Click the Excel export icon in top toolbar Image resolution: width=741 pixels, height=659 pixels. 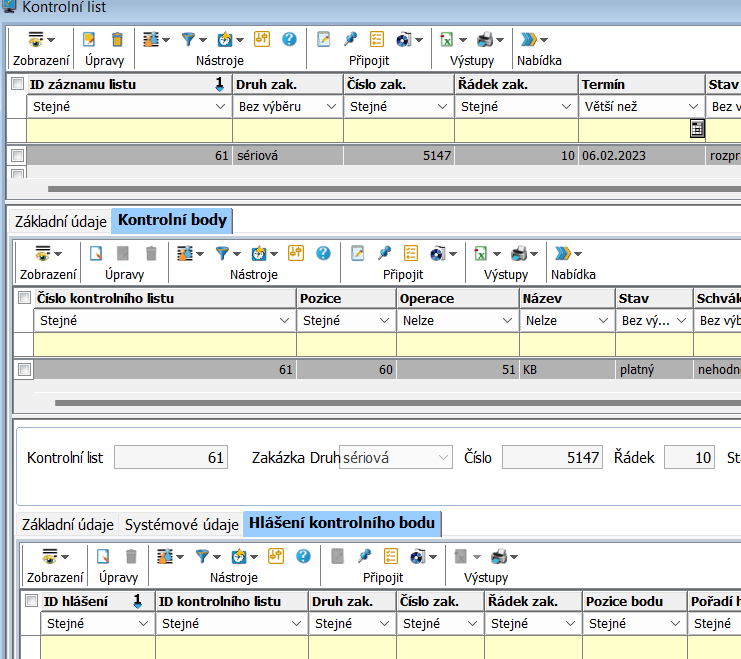pos(447,40)
